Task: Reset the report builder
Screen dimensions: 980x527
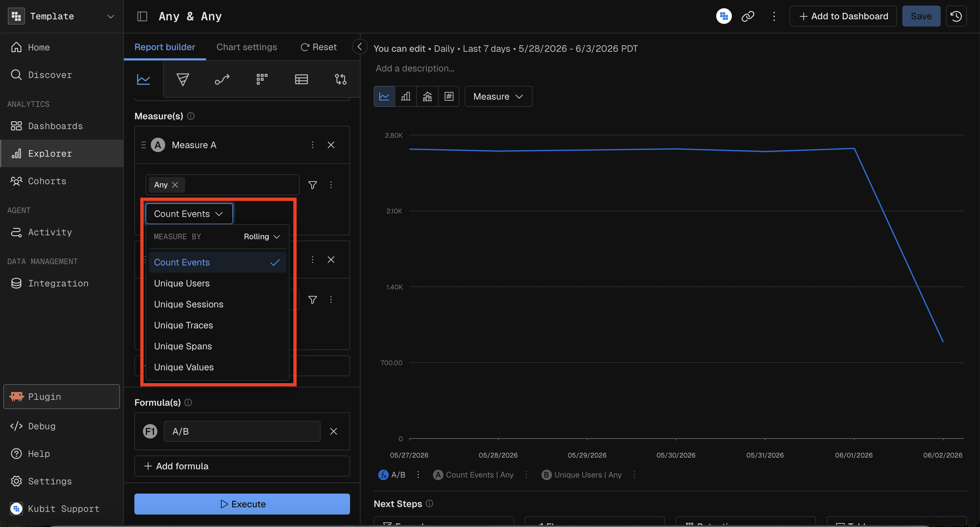Action: 319,47
